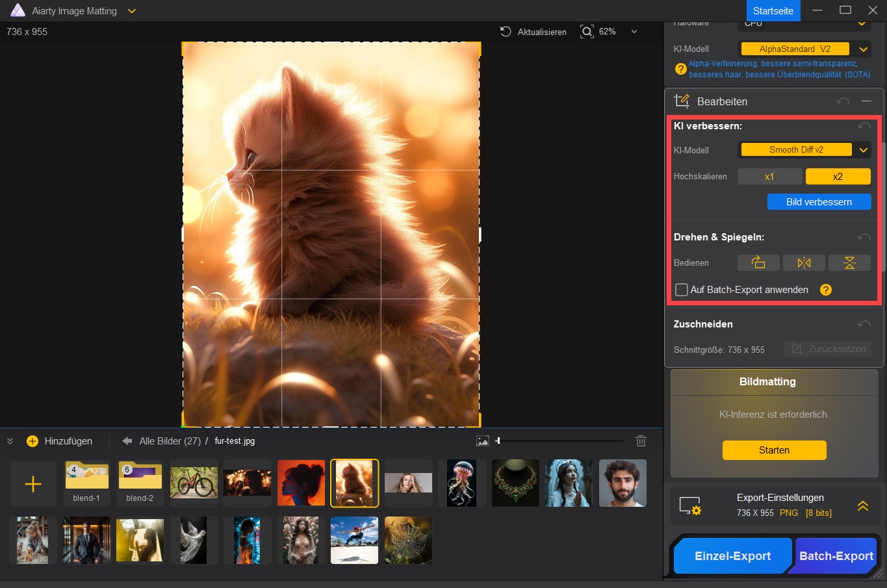Enable Auf Batch-Export anwenden checkbox
The width and height of the screenshot is (887, 588).
[x=682, y=290]
